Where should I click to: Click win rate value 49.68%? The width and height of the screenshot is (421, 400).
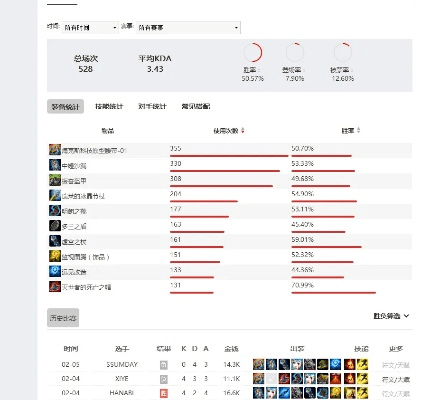tap(302, 179)
